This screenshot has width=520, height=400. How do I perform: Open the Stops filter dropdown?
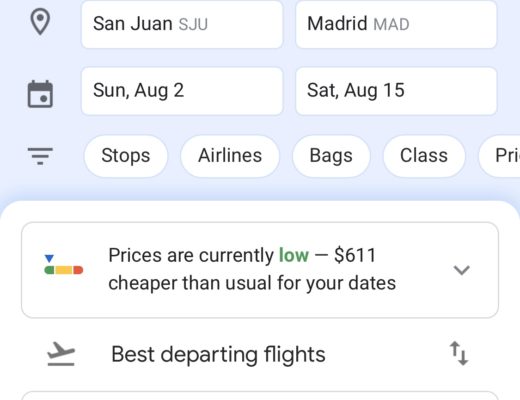pos(126,156)
